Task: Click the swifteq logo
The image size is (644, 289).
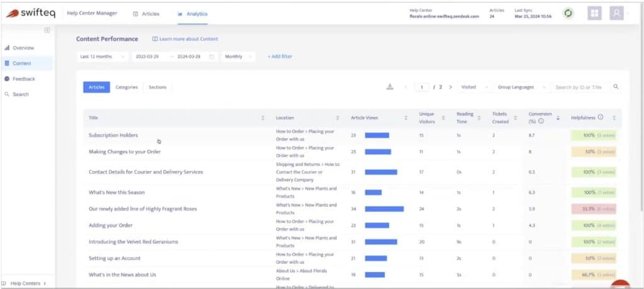Action: (30, 13)
